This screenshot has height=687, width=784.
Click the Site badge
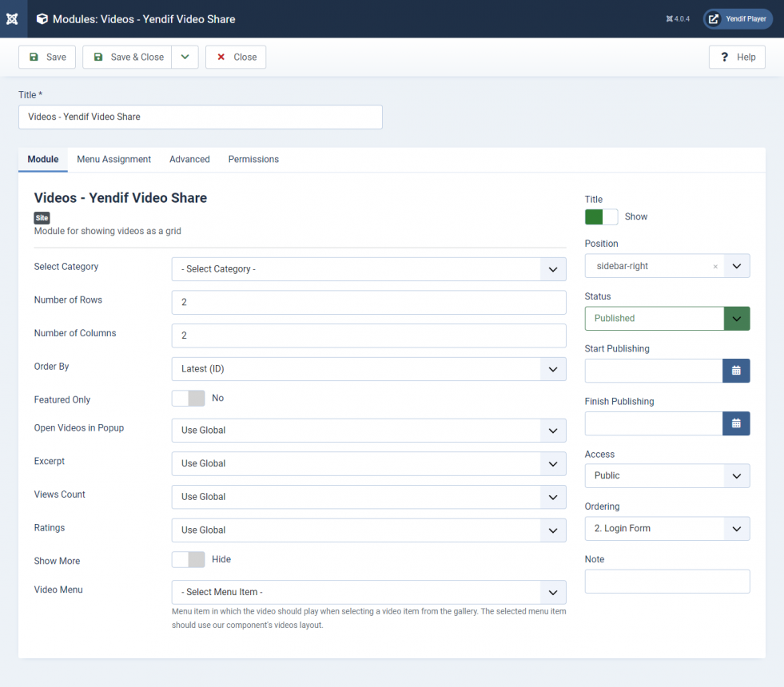[42, 218]
